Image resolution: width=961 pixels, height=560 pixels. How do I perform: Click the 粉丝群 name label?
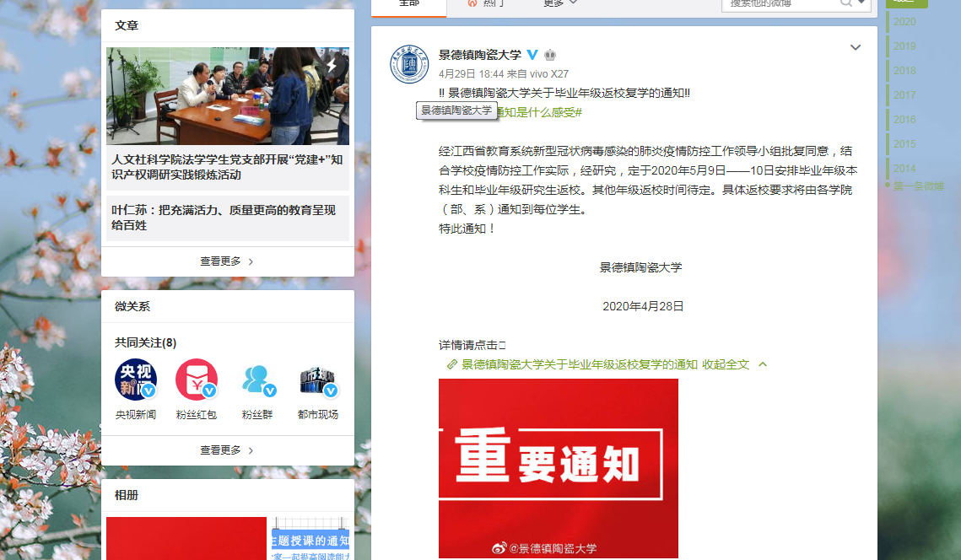[256, 415]
